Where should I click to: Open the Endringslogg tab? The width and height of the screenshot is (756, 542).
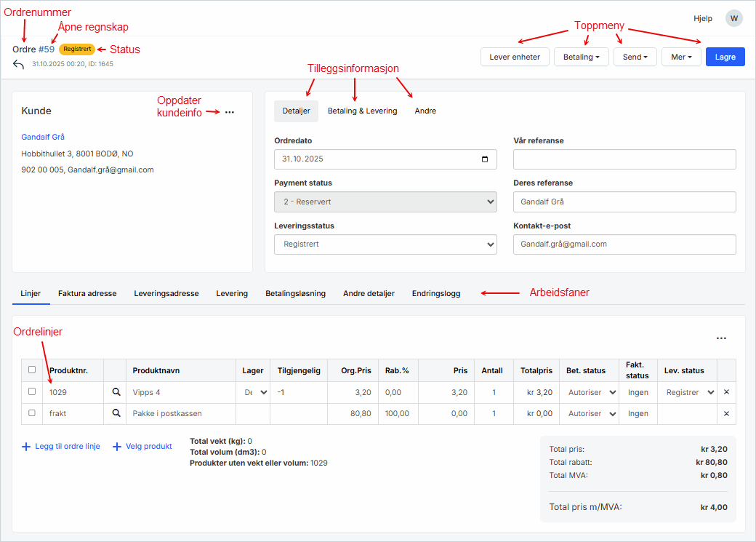tap(435, 294)
